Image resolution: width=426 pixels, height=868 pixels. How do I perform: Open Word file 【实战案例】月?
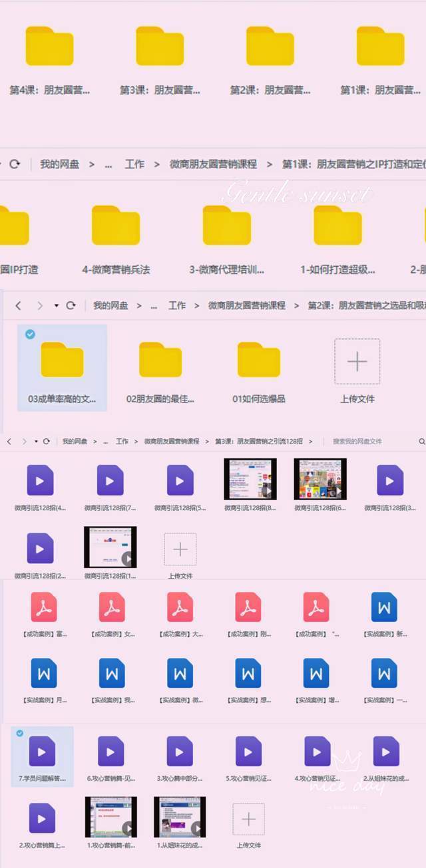click(x=44, y=673)
